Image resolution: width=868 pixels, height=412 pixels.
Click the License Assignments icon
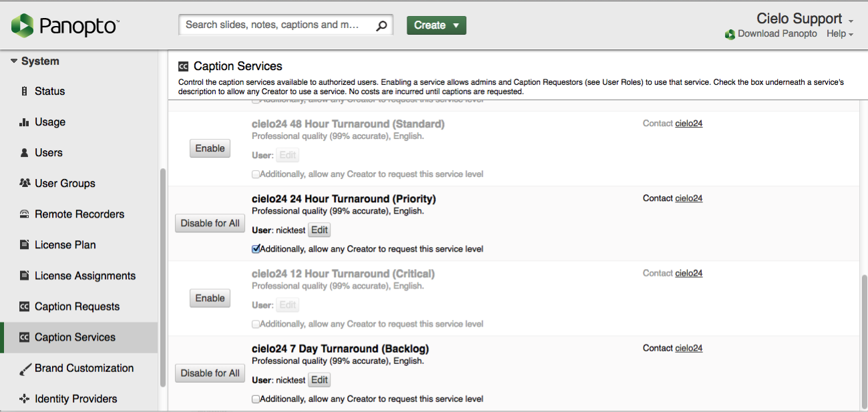[x=25, y=276]
